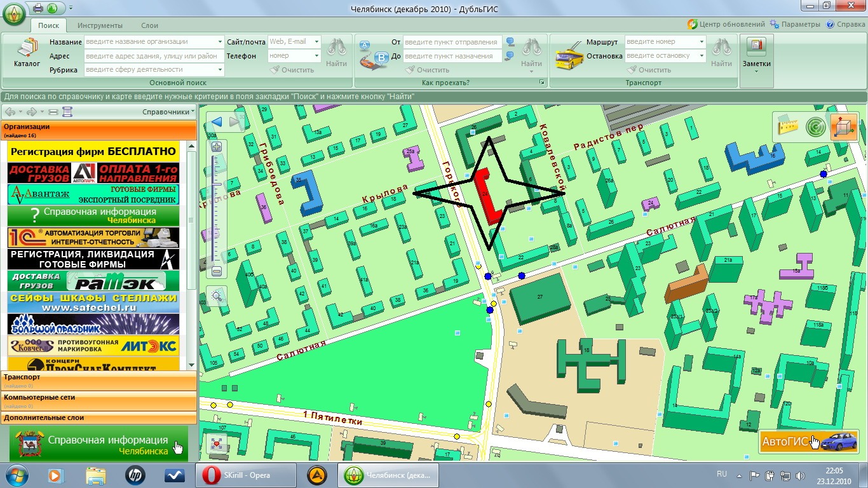Image resolution: width=868 pixels, height=488 pixels.
Task: Activate the magnifier zoom-area tool
Action: pos(217,295)
